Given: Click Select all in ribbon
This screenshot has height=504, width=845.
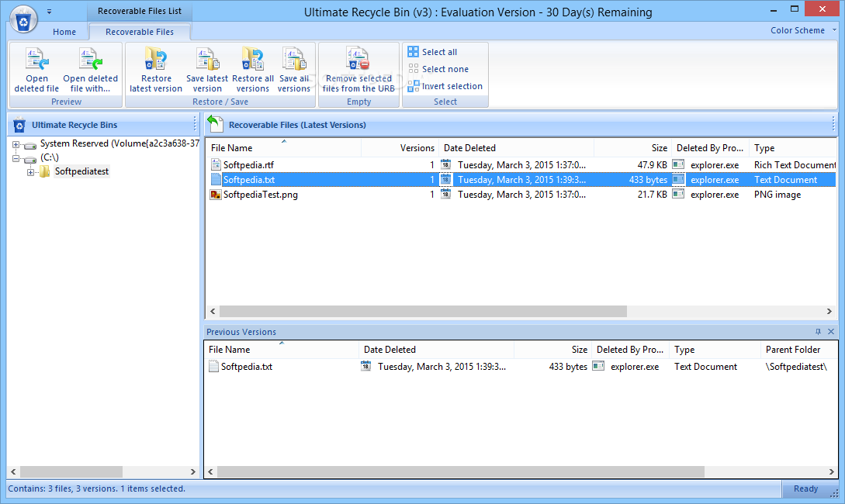Looking at the screenshot, I should coord(432,52).
